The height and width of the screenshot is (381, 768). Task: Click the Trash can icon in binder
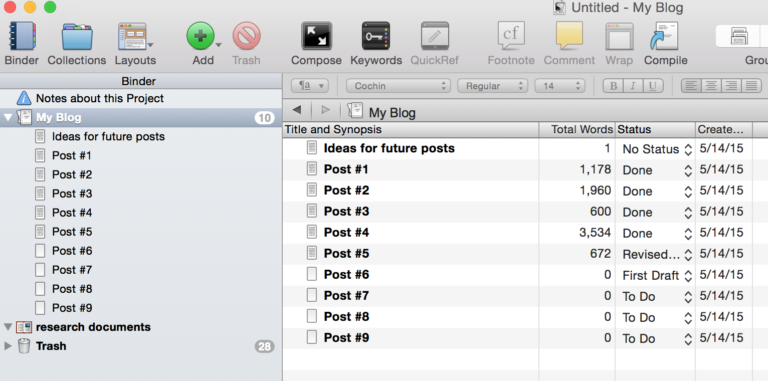24,346
